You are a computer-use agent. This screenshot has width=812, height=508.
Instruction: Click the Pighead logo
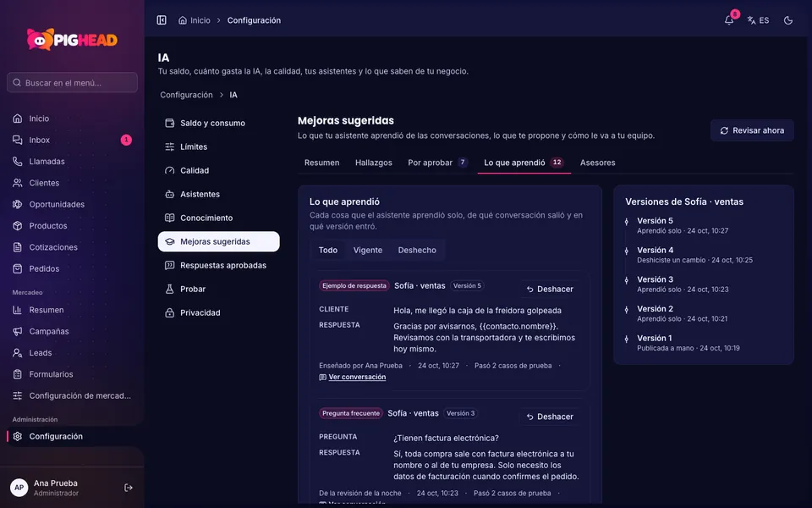coord(72,40)
